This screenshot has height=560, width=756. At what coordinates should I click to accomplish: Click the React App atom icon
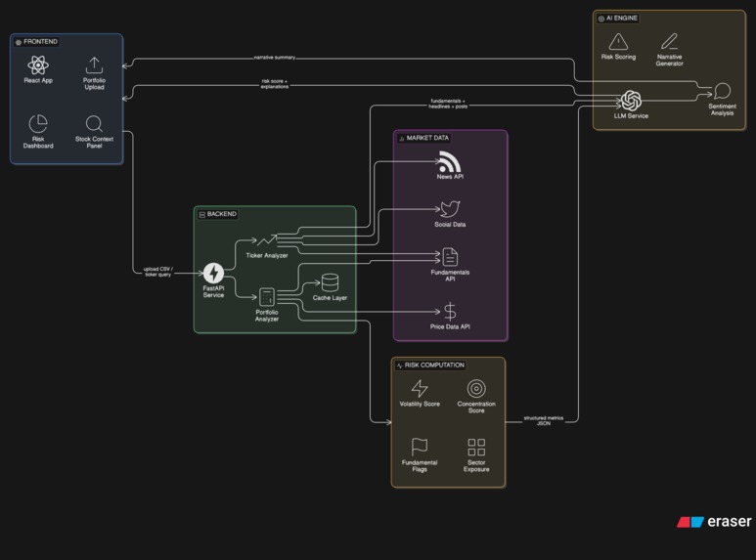click(x=38, y=65)
